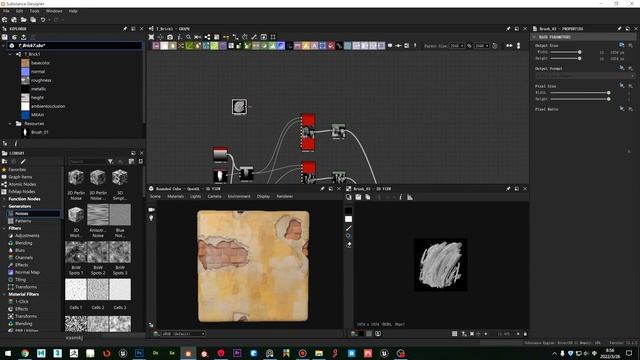Screen dimensions: 640x360
Task: Click the comment bubble icon in node toolbar
Action: coord(390,46)
